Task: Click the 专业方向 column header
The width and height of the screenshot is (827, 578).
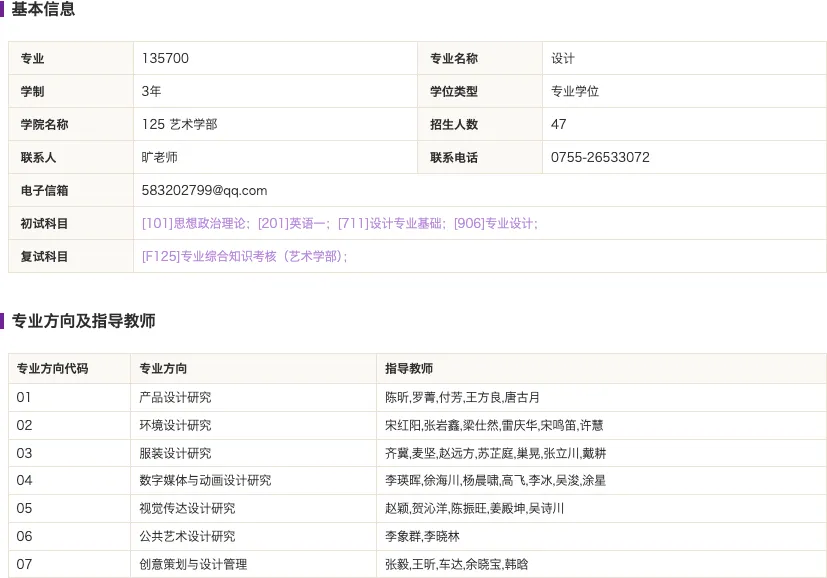Action: tap(163, 369)
